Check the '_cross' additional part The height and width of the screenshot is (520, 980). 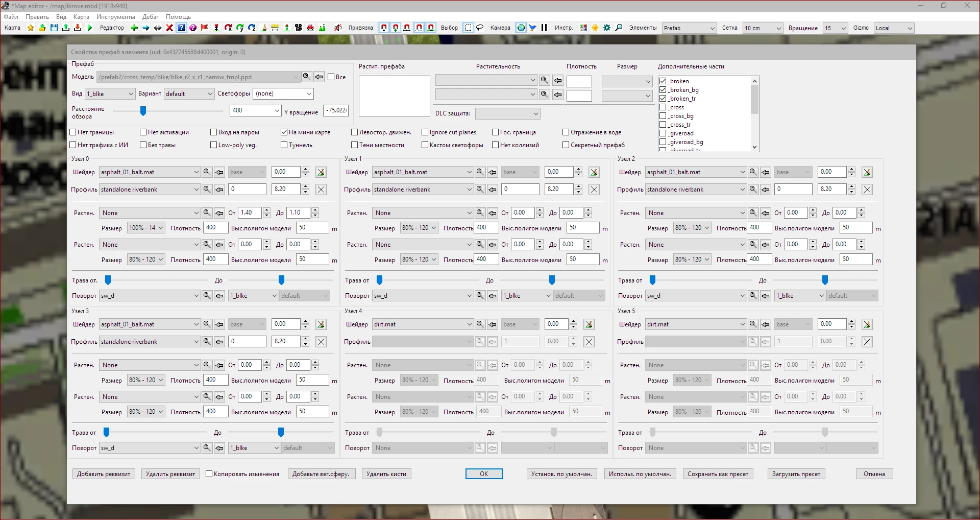663,107
